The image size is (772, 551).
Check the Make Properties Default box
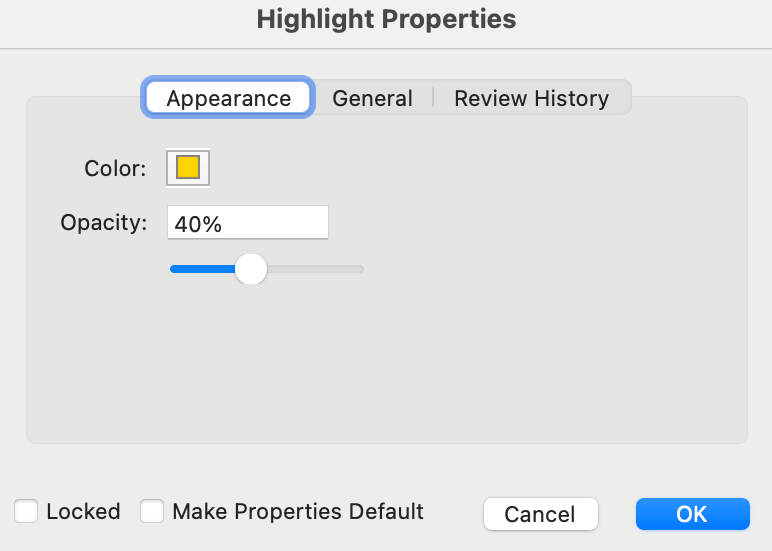tap(152, 512)
